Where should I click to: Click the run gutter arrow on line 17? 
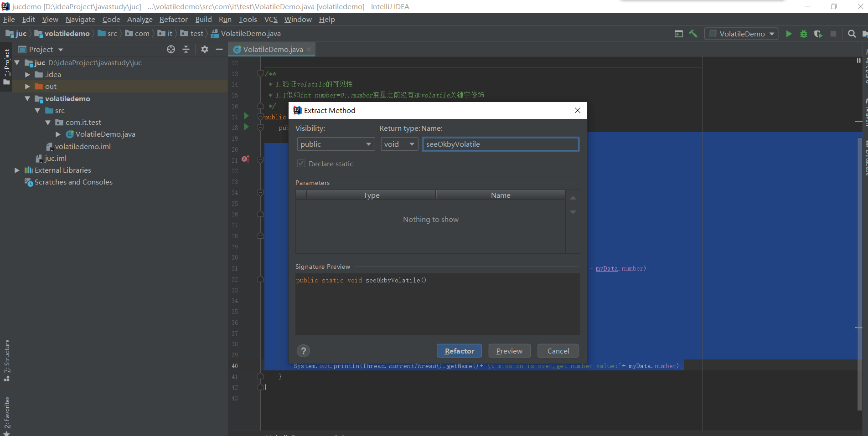click(246, 116)
